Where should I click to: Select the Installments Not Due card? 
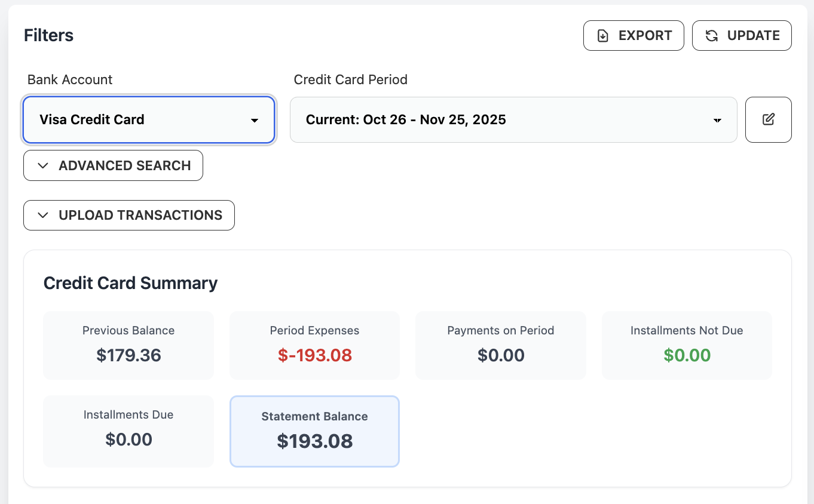(x=686, y=345)
